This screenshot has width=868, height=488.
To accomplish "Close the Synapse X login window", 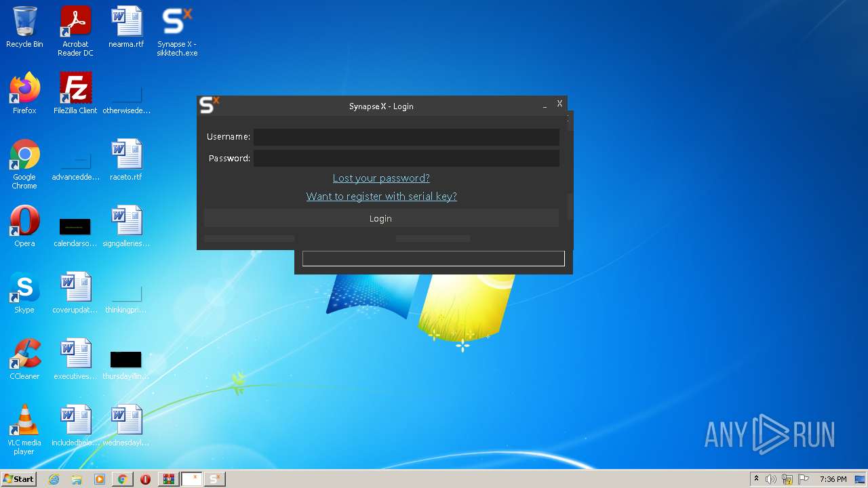I will pos(559,104).
